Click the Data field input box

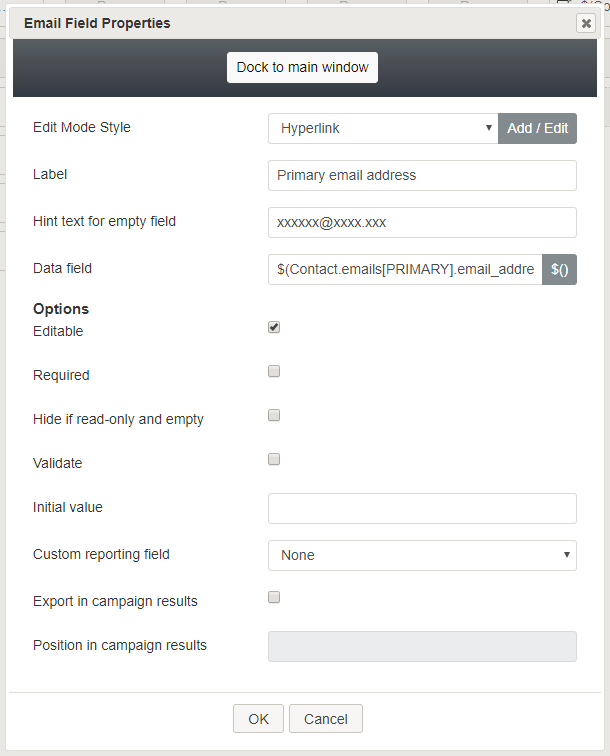tap(406, 270)
